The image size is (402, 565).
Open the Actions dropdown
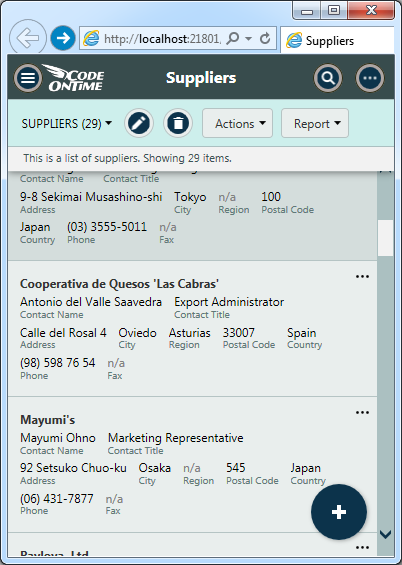(237, 123)
